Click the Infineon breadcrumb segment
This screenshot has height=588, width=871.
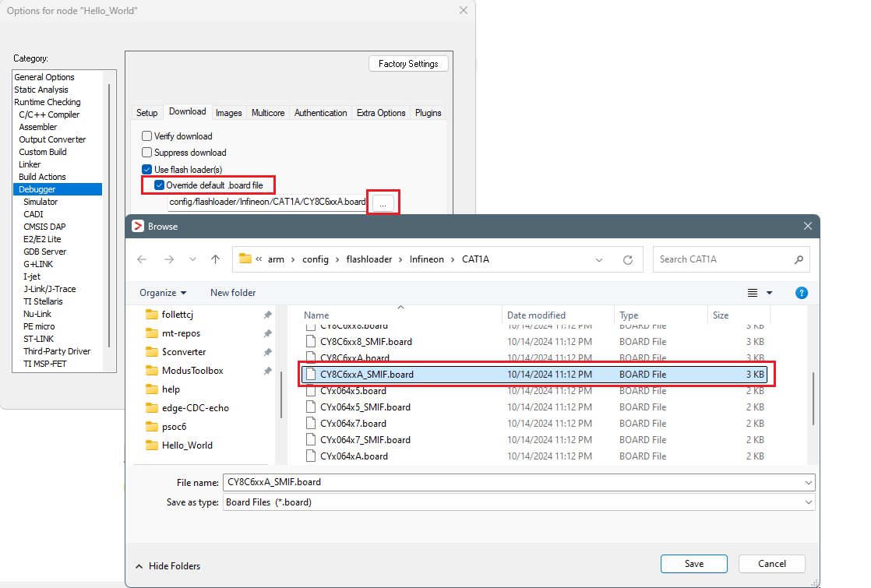click(x=427, y=259)
